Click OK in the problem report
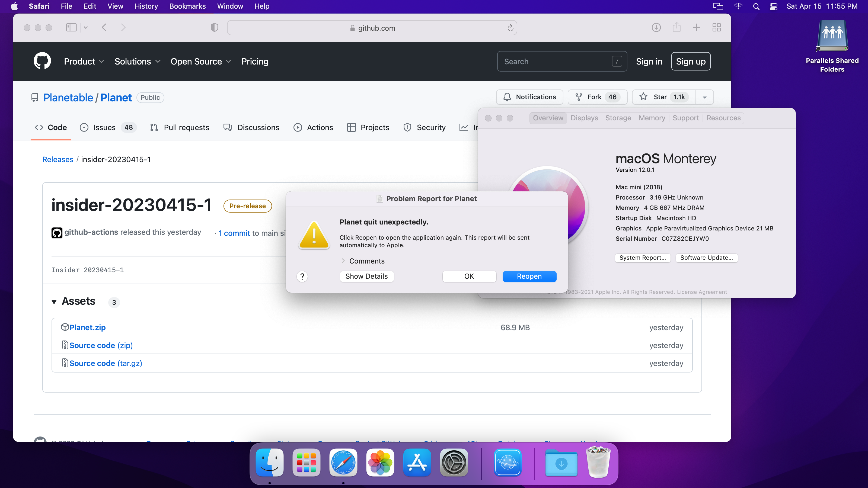 (x=469, y=276)
